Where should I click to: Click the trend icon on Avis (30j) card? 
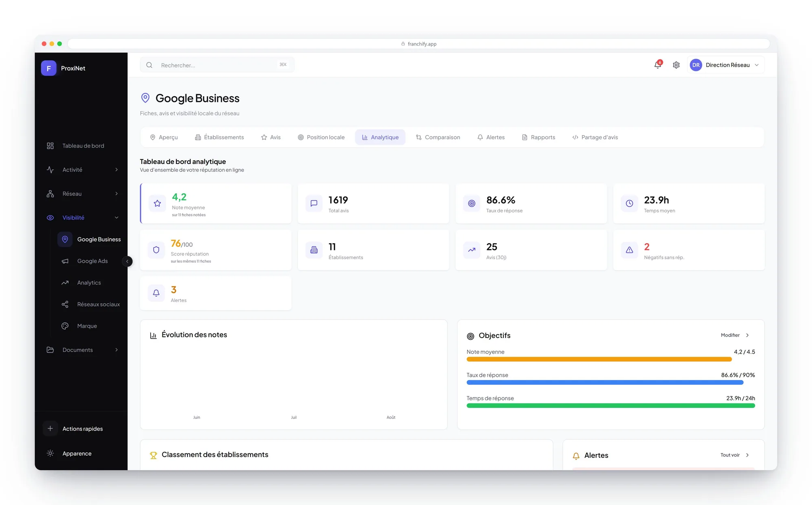tap(472, 250)
